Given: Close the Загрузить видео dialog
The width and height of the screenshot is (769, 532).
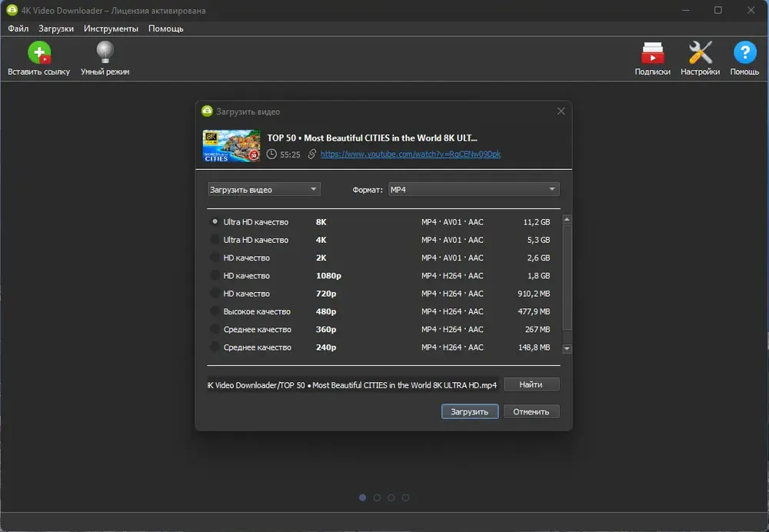Looking at the screenshot, I should point(561,111).
